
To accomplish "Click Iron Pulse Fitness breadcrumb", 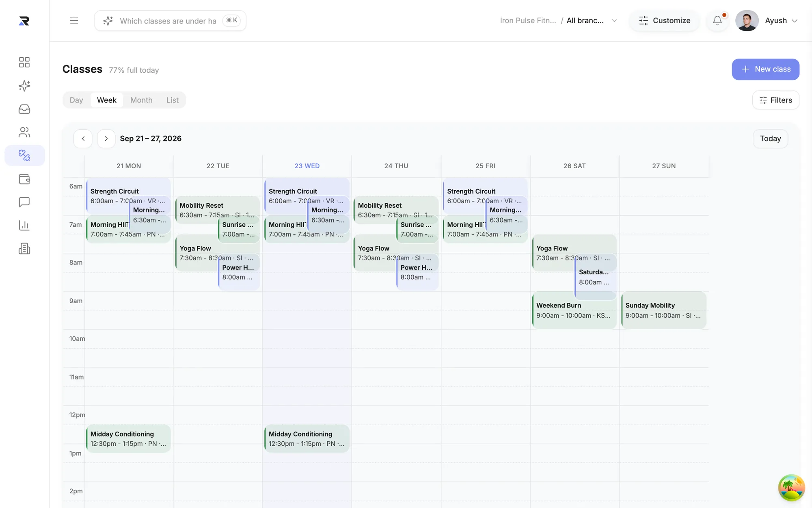I will coord(528,21).
